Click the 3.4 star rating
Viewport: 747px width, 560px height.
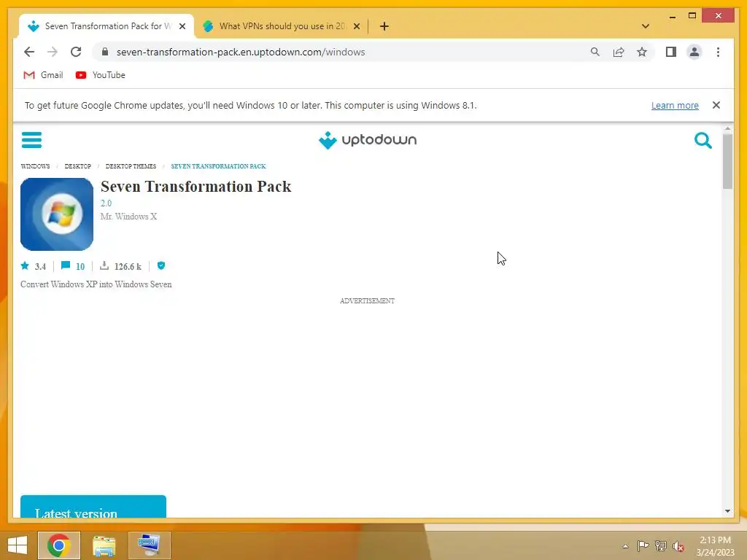[34, 266]
